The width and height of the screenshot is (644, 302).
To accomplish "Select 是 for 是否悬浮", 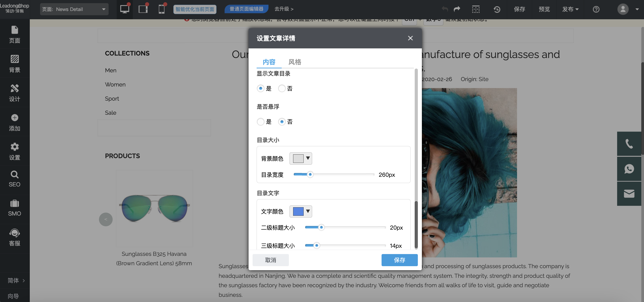I will click(x=260, y=122).
